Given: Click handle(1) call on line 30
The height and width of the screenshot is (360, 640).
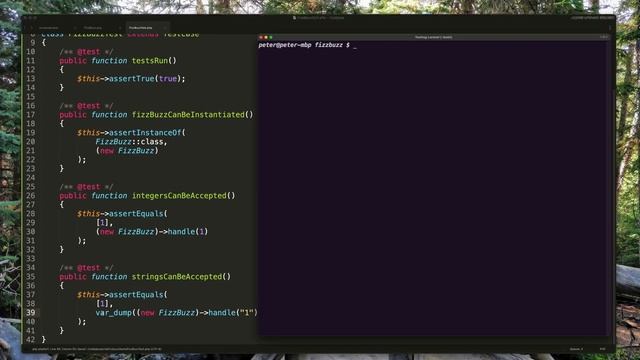Looking at the screenshot, I should (x=188, y=231).
